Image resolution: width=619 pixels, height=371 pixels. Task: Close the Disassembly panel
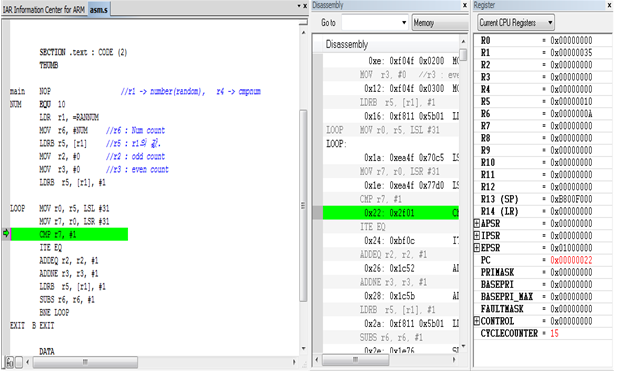(465, 5)
